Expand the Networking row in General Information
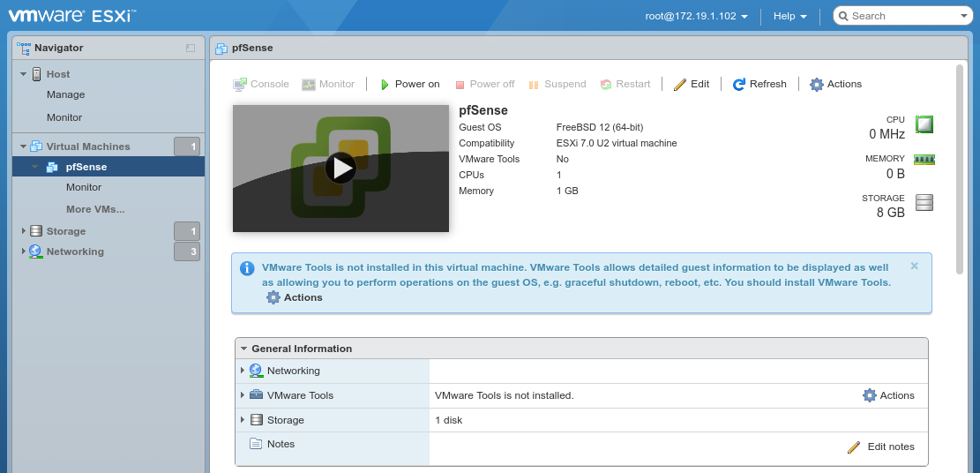The image size is (980, 473). [243, 371]
